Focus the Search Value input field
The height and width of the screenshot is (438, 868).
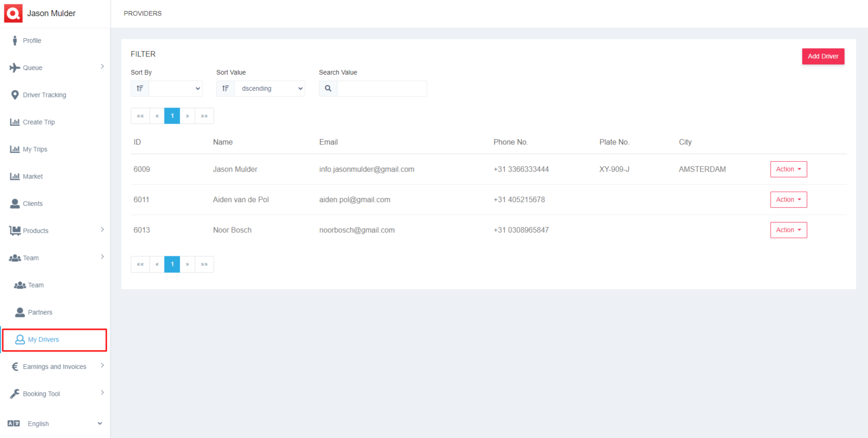point(381,89)
